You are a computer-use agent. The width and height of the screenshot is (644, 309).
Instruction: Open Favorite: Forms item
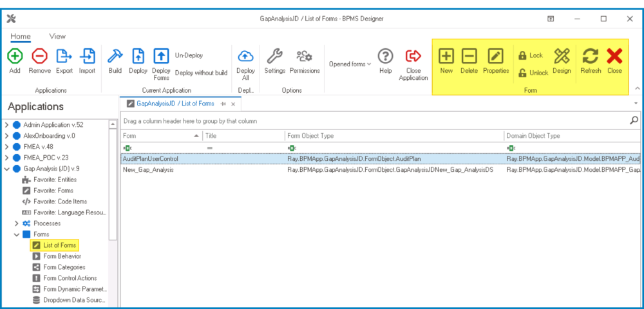(x=53, y=191)
